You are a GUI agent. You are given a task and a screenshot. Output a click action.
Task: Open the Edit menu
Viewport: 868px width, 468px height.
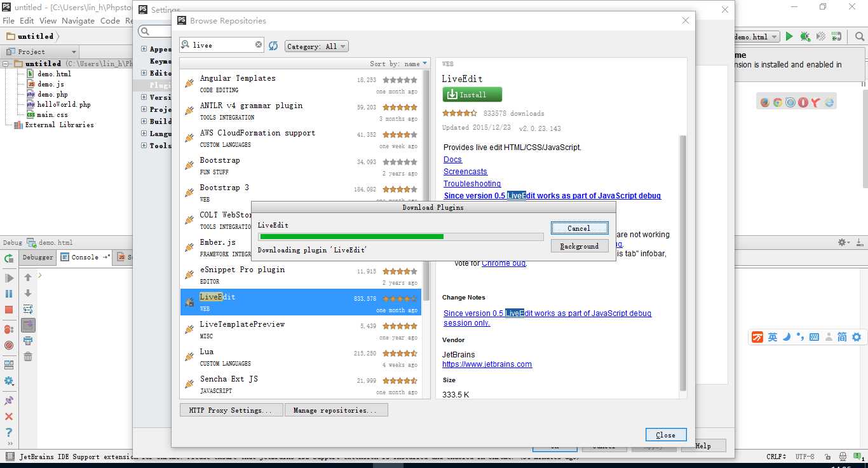coord(27,20)
